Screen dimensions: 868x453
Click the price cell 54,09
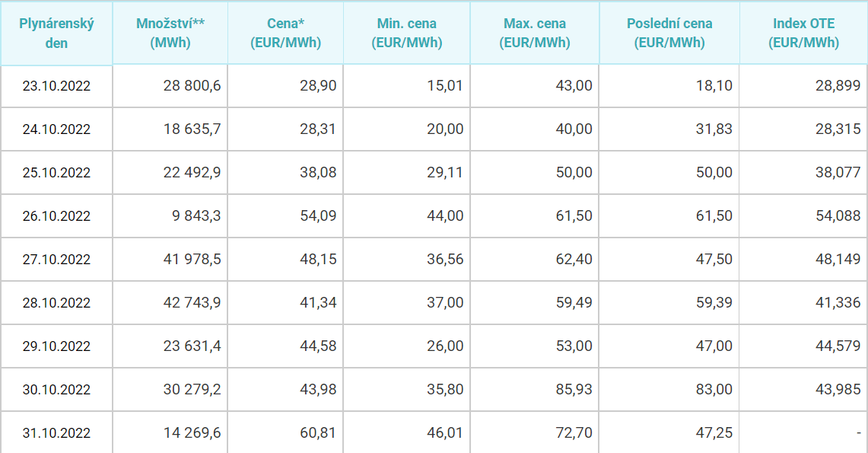coord(285,216)
